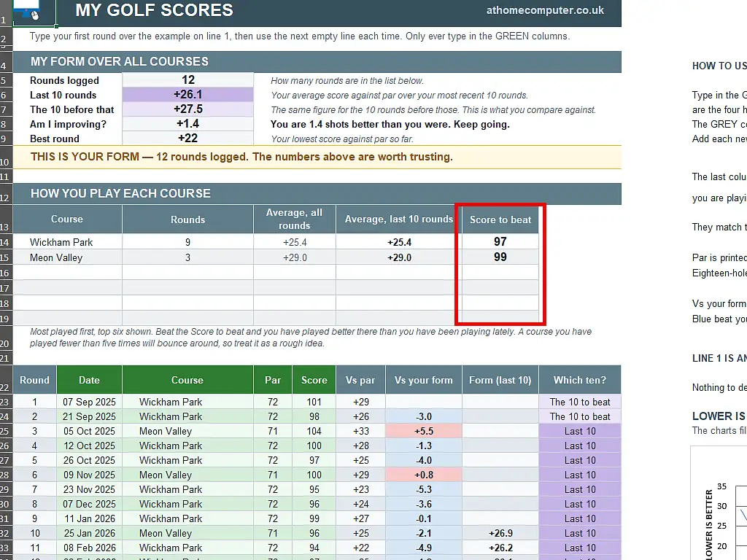Select the score 94 on 08 Feb 2026
This screenshot has height=560, width=747.
pyautogui.click(x=314, y=548)
